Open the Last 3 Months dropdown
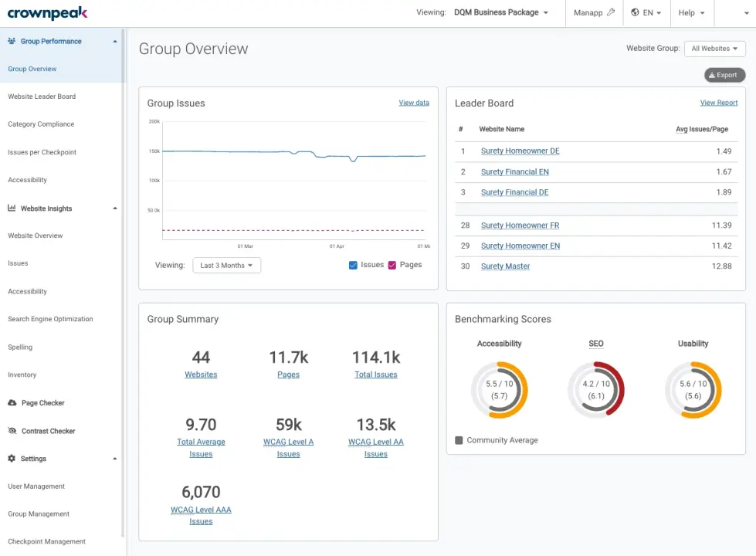The width and height of the screenshot is (756, 556). (x=226, y=265)
